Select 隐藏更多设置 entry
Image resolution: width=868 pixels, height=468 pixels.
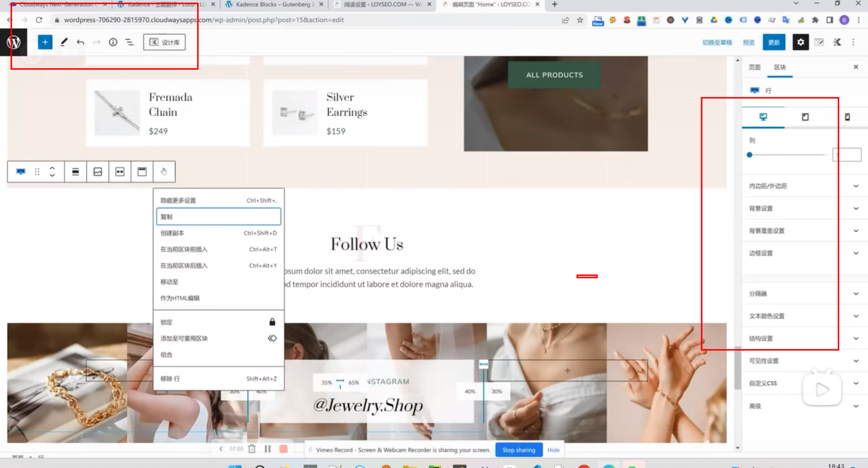click(218, 200)
